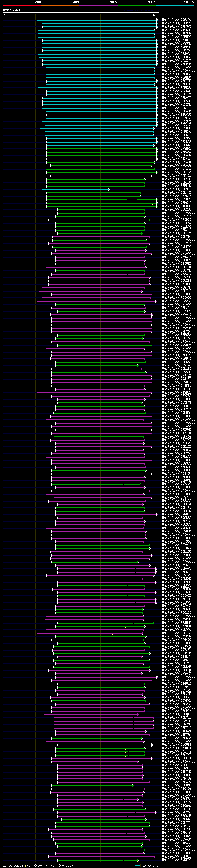Open hit UniRef100_B9GPP7
This screenshot has width=197, height=868.
tap(177, 23)
